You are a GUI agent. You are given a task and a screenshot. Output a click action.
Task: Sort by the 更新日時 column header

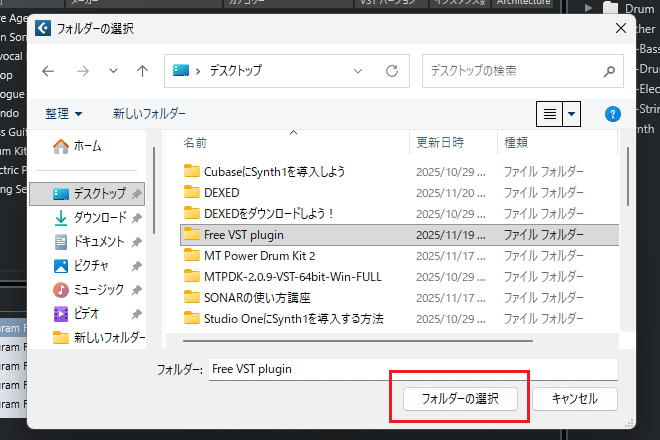[x=440, y=143]
